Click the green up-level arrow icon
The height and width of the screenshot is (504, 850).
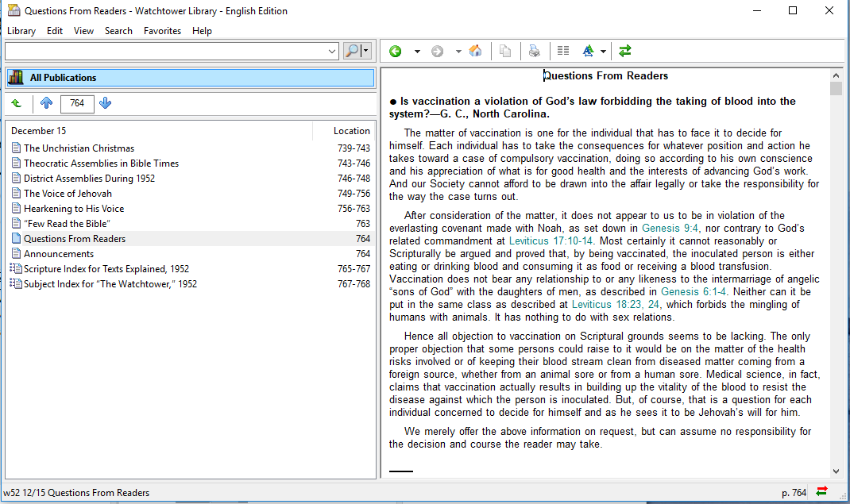tap(17, 103)
